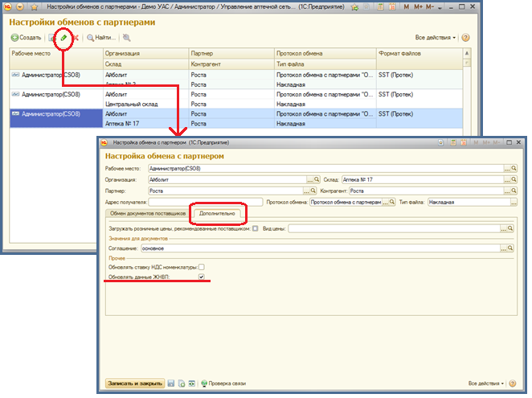The image size is (532, 398).
Task: Open the selection ellipsis for Соглашение
Action: coord(504,248)
